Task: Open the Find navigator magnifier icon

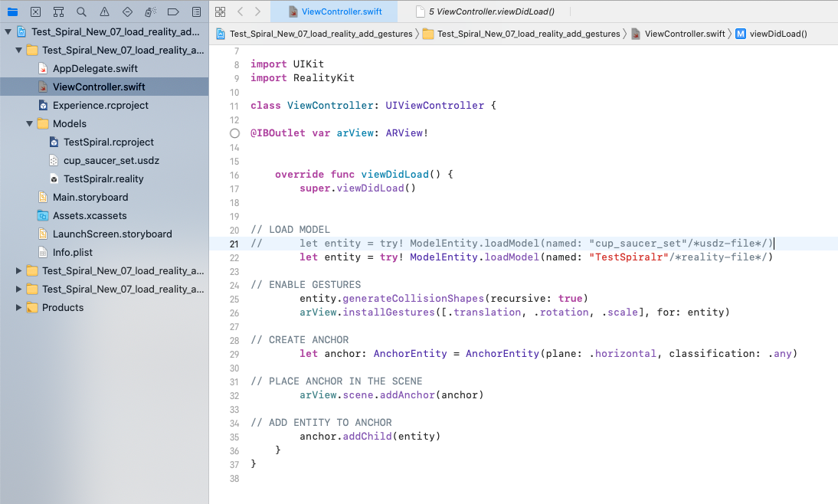Action: pos(81,11)
